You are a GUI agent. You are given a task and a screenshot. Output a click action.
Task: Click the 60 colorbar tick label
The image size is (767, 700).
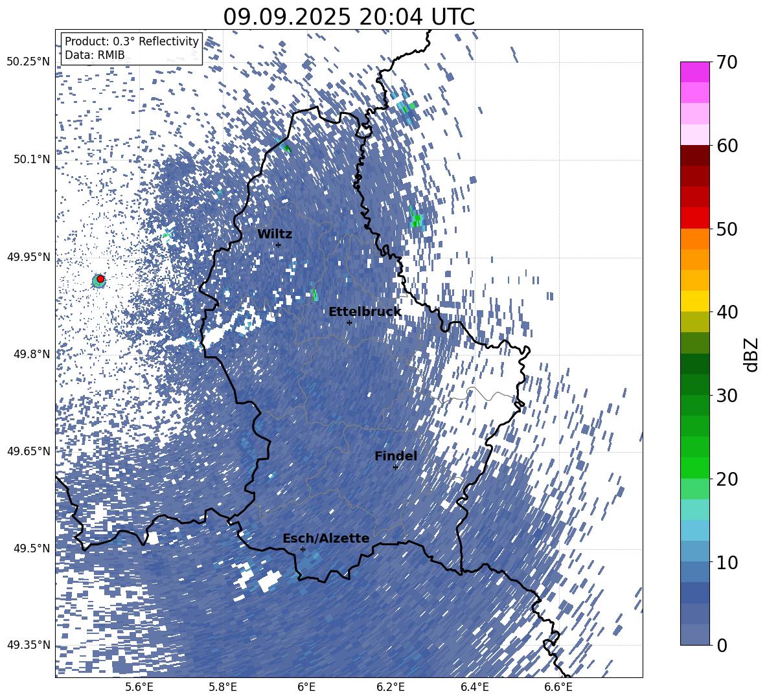pos(727,146)
